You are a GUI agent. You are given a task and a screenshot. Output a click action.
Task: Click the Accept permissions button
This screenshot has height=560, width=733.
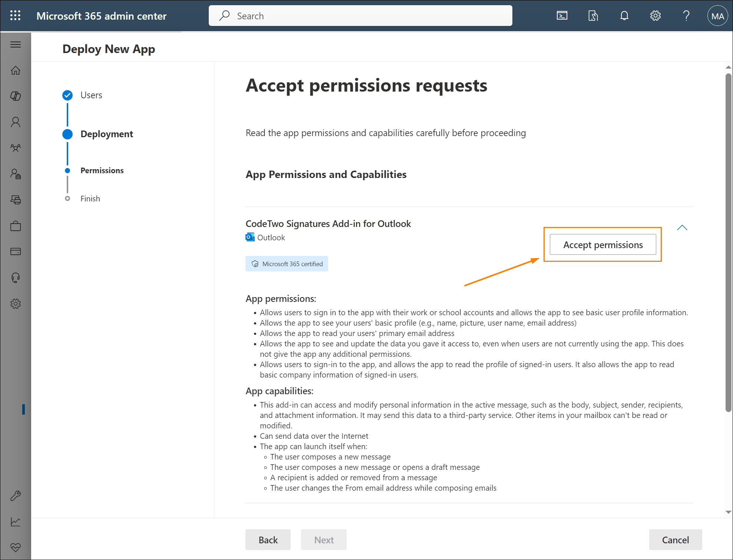tap(603, 245)
